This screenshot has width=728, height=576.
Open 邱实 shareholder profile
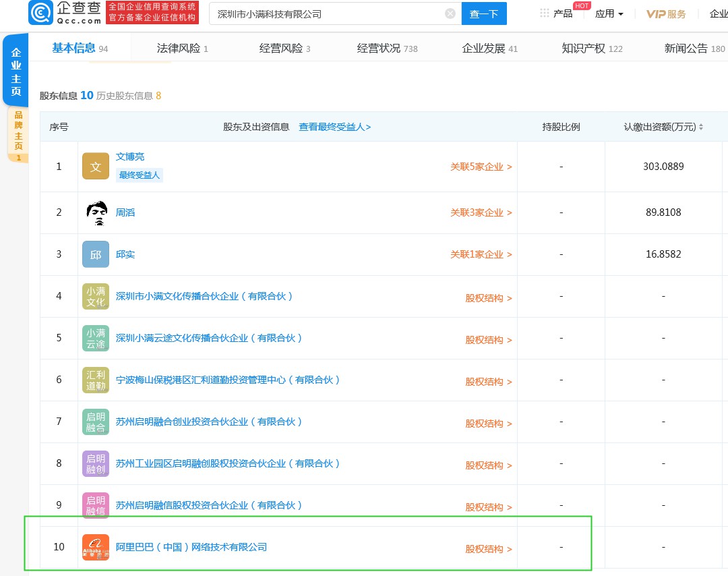tap(125, 254)
